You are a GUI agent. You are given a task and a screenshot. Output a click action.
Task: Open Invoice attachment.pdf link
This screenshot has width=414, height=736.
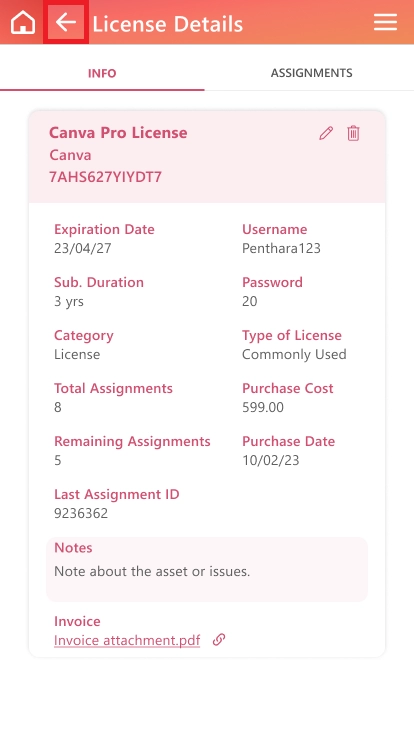point(127,640)
